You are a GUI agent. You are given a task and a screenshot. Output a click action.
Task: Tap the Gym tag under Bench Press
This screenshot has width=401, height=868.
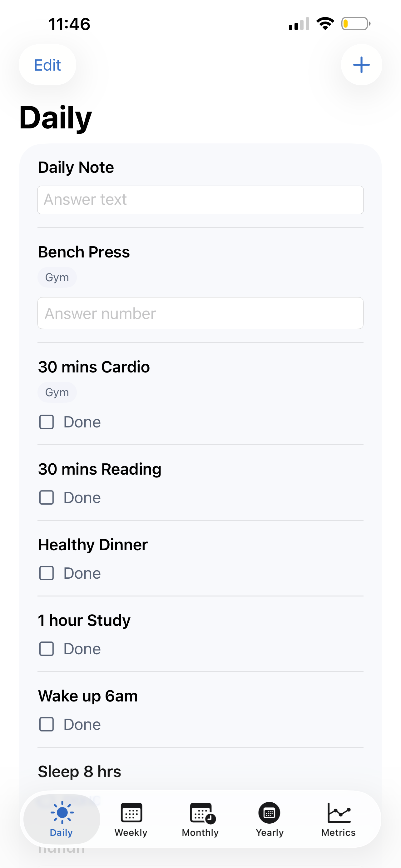click(x=57, y=277)
